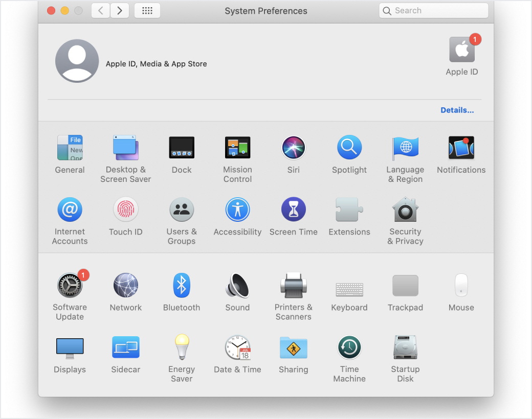Screen dimensions: 532x419
Task: Open Security & Privacy settings
Action: [405, 210]
